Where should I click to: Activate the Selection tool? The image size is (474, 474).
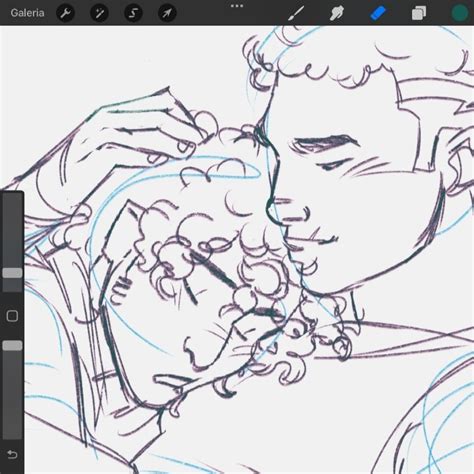coord(133,13)
